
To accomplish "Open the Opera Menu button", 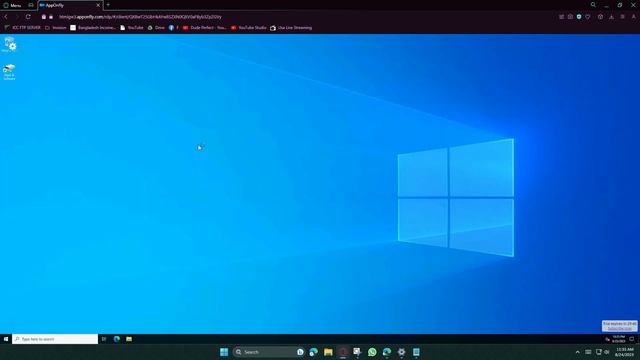I will [12, 5].
